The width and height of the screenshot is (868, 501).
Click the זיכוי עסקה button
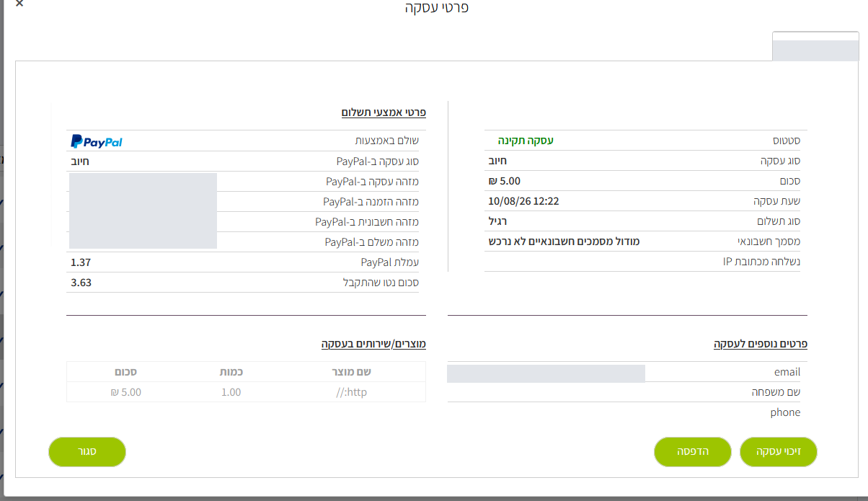tap(779, 452)
